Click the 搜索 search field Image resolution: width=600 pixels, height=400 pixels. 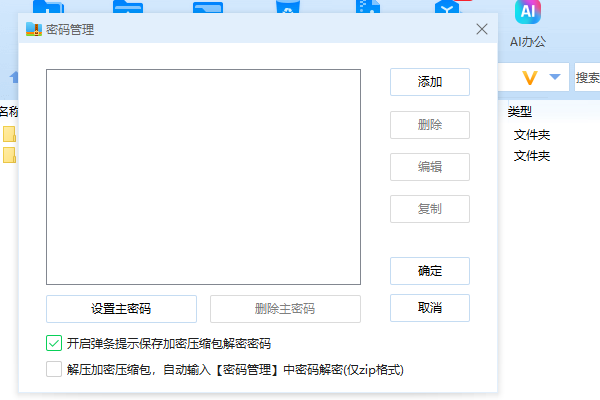(587, 77)
